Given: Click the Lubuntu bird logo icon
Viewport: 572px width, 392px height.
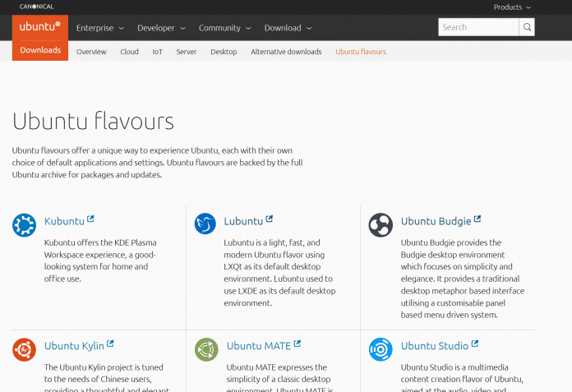Looking at the screenshot, I should coord(205,224).
